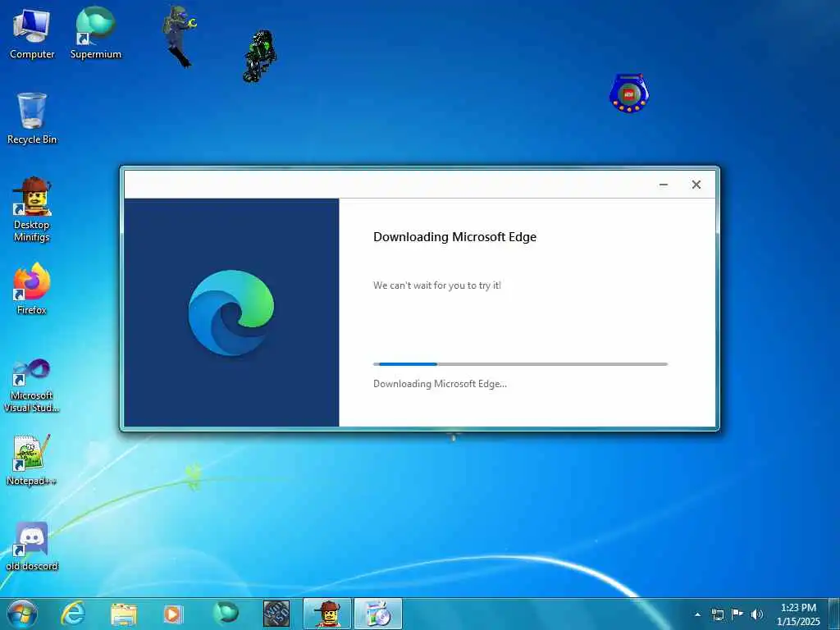The height and width of the screenshot is (630, 840).
Task: Switch to the installer taskbar button
Action: [378, 614]
